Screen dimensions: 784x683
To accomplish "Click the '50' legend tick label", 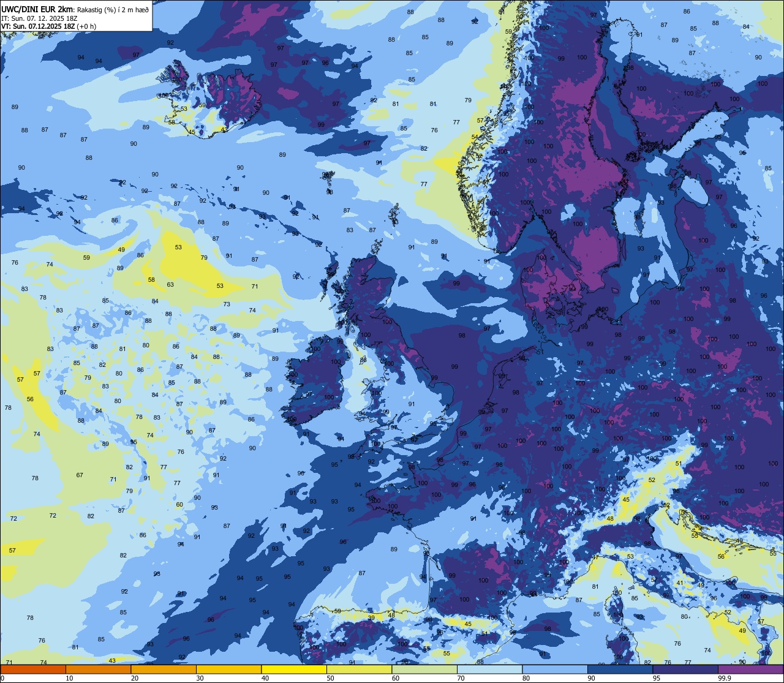I will point(330,678).
